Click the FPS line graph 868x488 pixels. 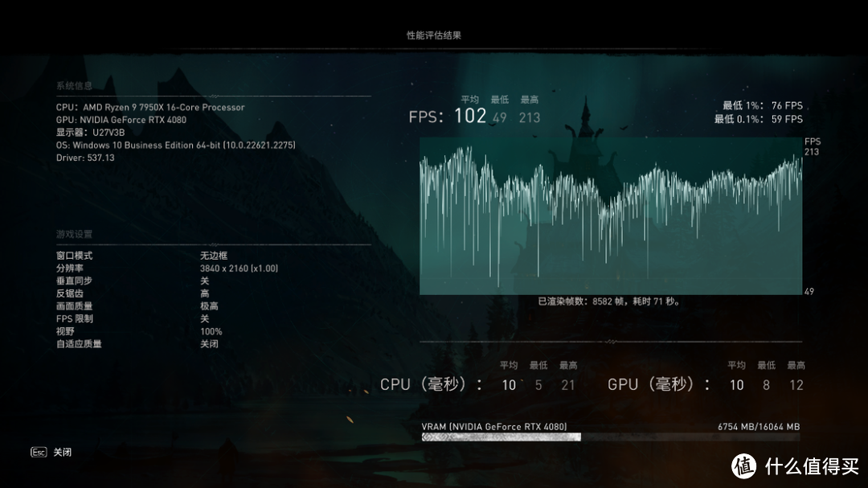click(x=611, y=216)
